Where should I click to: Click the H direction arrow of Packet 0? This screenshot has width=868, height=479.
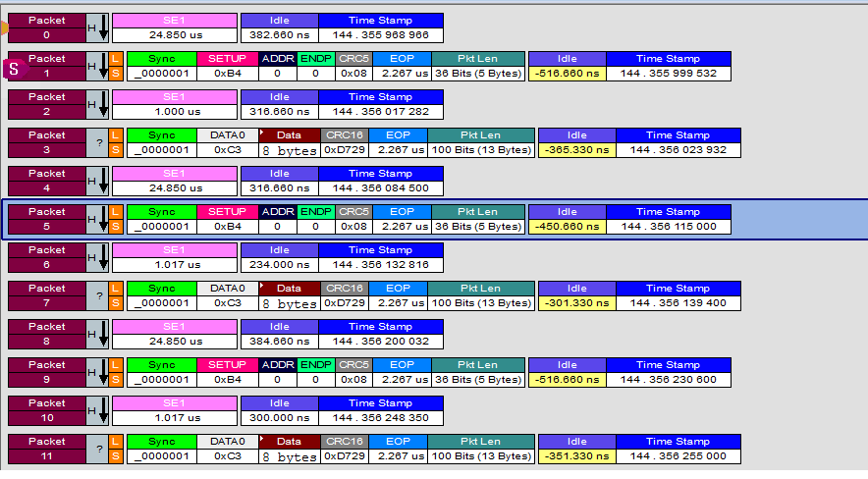[97, 28]
